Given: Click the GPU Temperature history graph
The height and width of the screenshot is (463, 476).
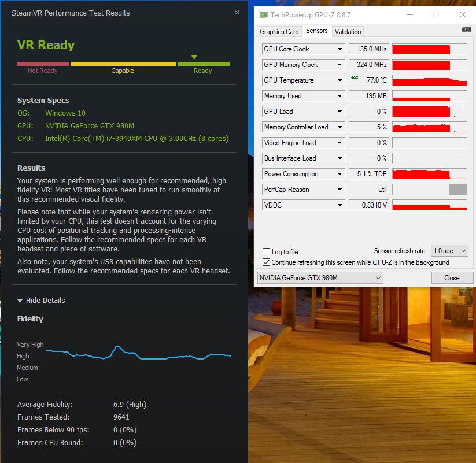Looking at the screenshot, I should point(429,80).
